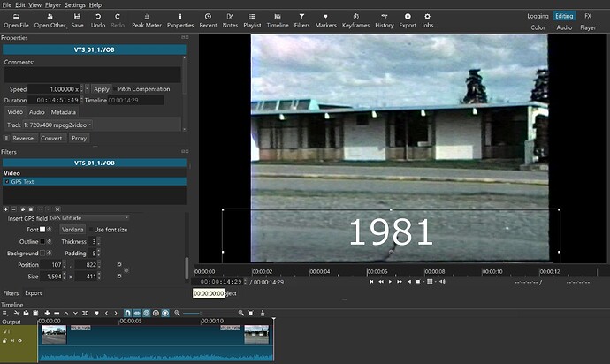The height and width of the screenshot is (364, 610).
Task: Uncheck the GPS Text filter checkbox
Action: click(7, 182)
